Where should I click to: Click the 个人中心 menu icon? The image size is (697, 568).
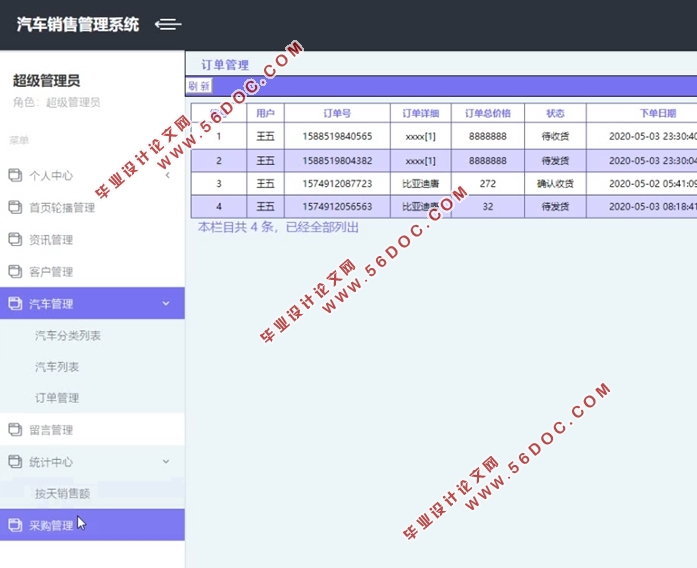(15, 175)
